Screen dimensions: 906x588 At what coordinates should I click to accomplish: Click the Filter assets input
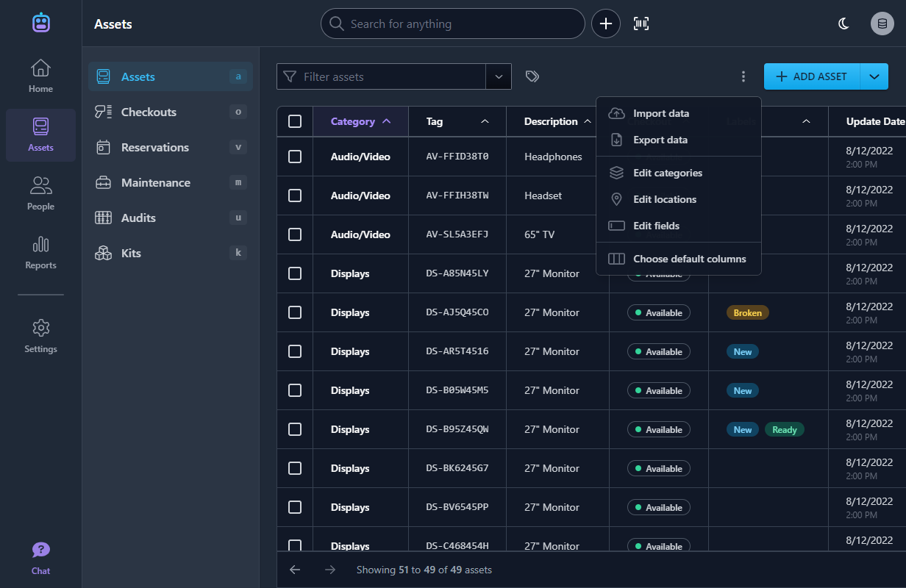point(382,76)
